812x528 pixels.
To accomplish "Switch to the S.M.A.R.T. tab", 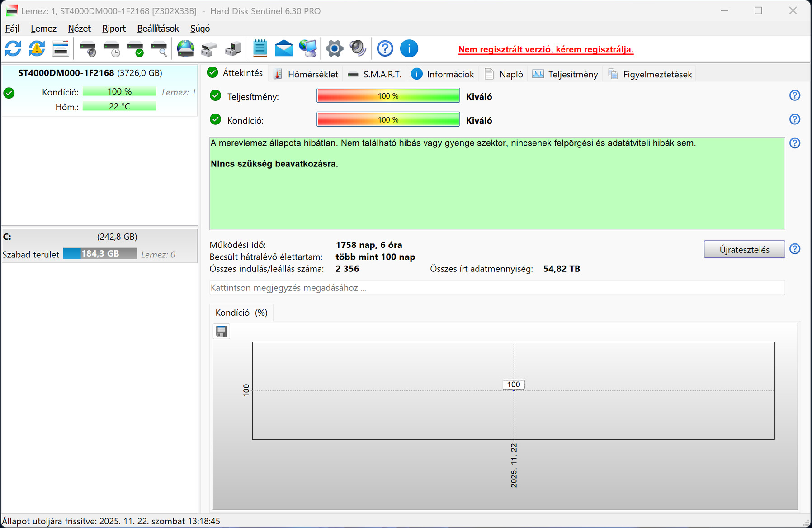I will (375, 74).
